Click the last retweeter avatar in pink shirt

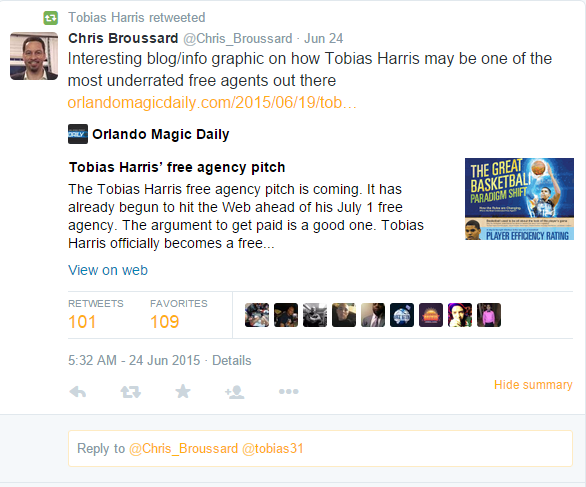(x=489, y=315)
